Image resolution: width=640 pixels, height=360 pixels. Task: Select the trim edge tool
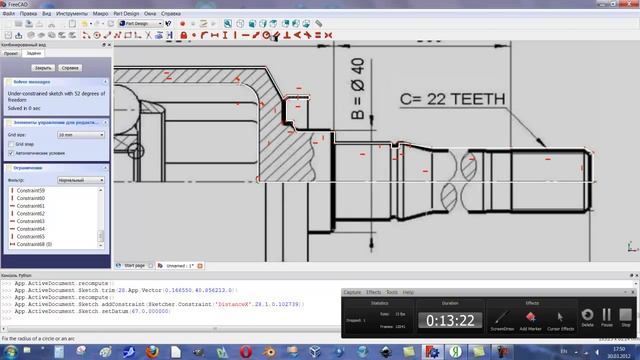tap(149, 36)
